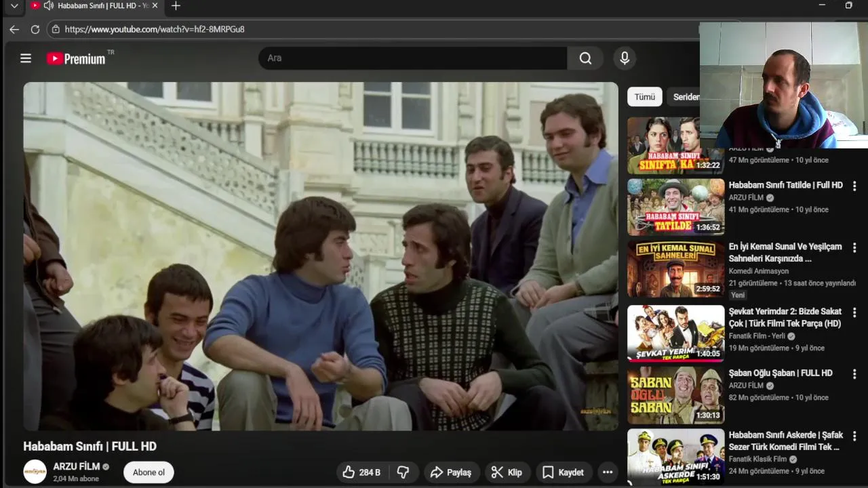The height and width of the screenshot is (488, 868).
Task: Open more actions ellipsis under video
Action: (x=608, y=472)
